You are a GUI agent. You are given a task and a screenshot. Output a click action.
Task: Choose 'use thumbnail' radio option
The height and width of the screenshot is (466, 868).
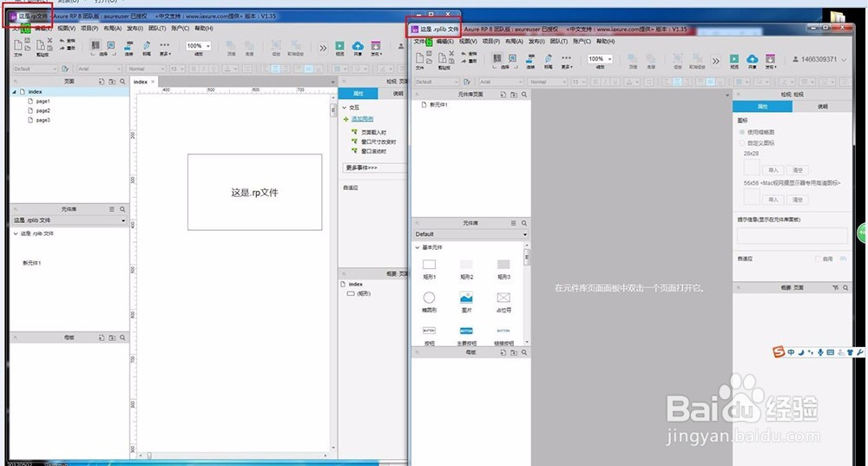coord(742,132)
